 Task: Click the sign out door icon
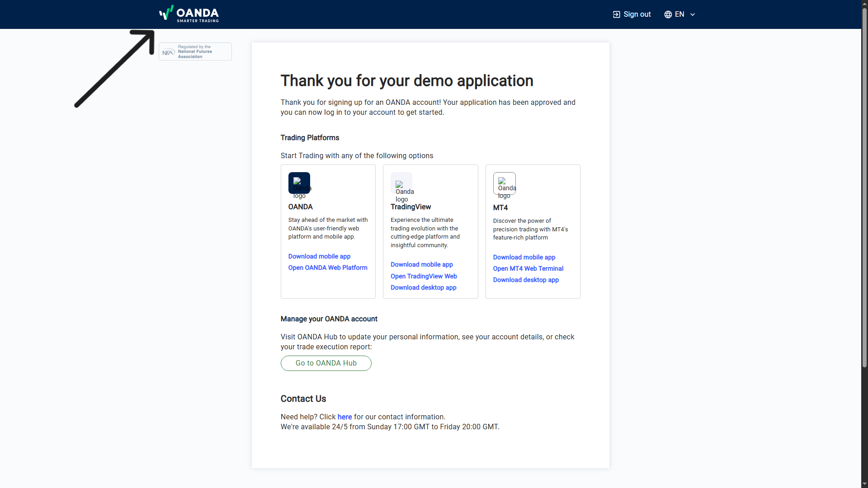(616, 14)
